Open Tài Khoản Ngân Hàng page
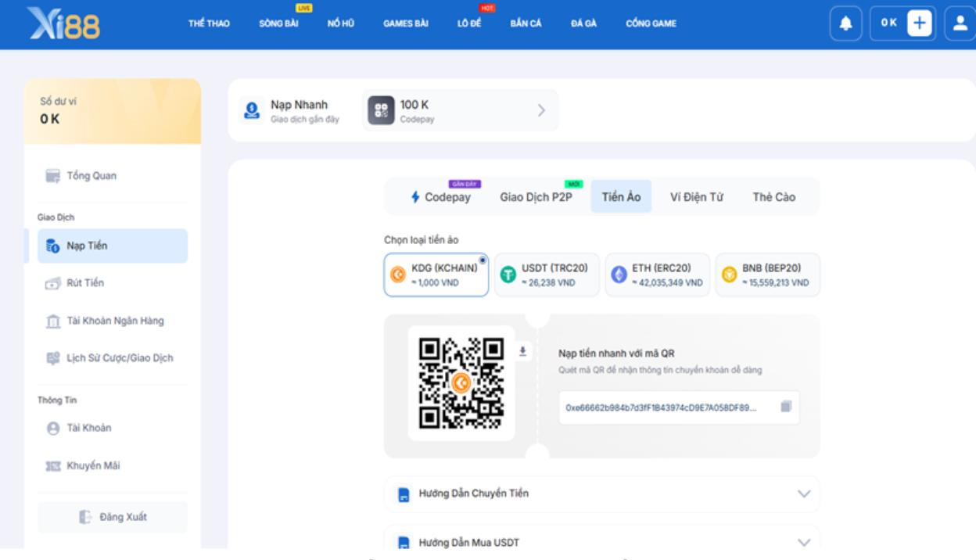Image resolution: width=976 pixels, height=560 pixels. click(113, 321)
